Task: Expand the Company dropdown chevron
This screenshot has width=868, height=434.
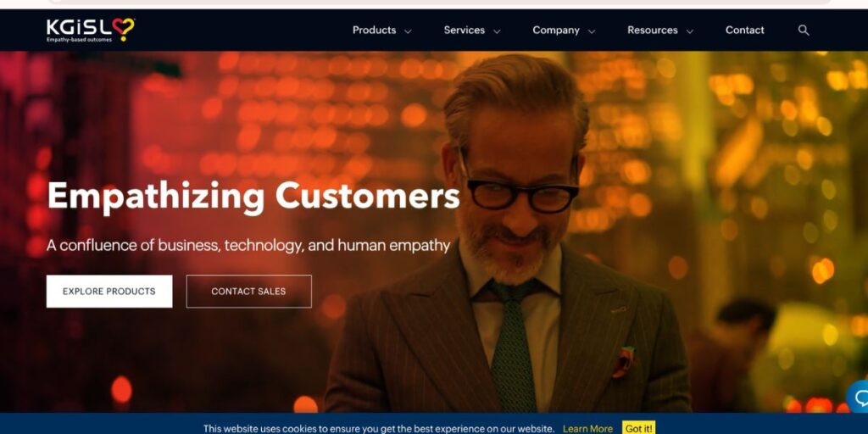Action: click(x=592, y=31)
